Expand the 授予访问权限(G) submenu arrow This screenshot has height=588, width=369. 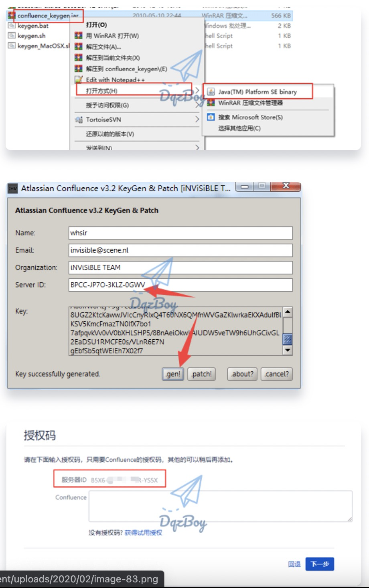[197, 105]
